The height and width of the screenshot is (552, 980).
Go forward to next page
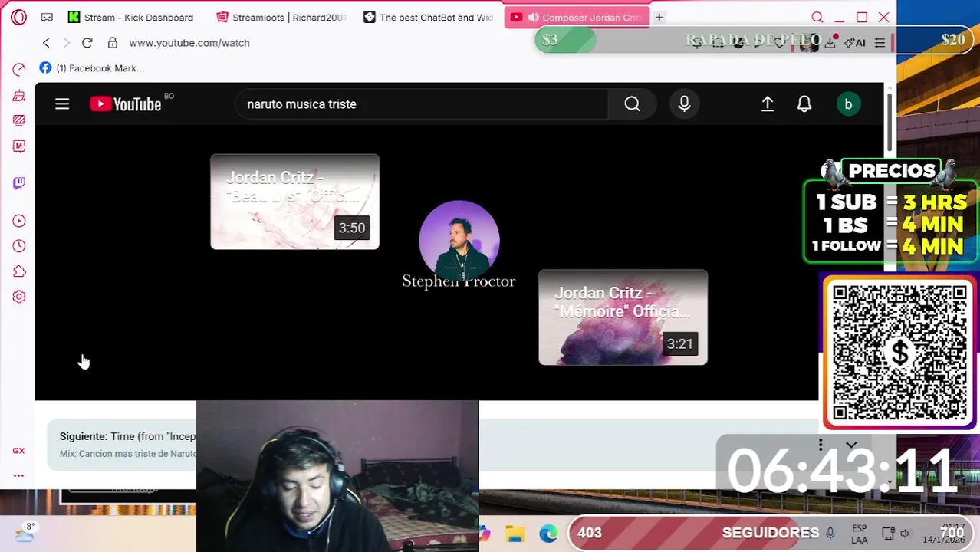(67, 43)
